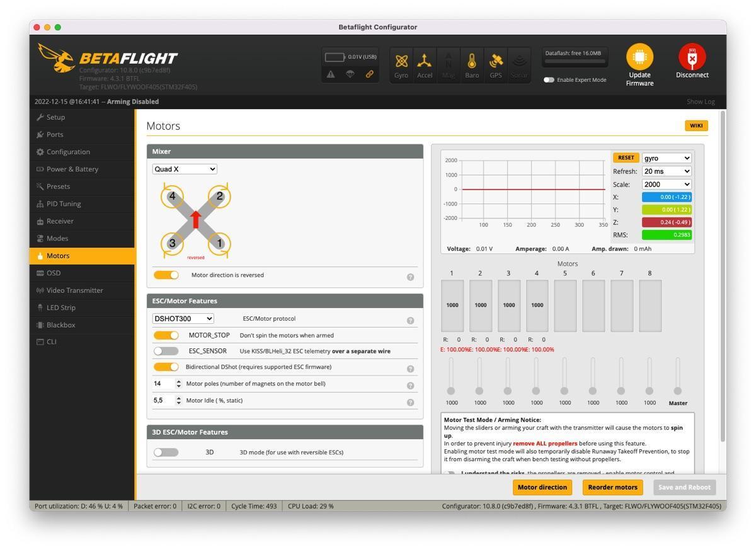Open the Configuration tab
The image size is (756, 550).
pyautogui.click(x=82, y=152)
